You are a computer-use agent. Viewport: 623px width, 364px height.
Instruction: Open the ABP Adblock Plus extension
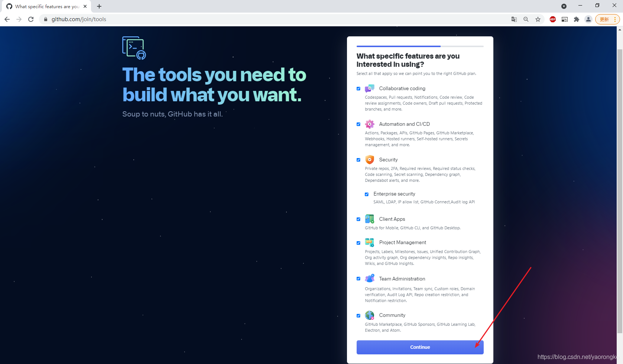(553, 19)
